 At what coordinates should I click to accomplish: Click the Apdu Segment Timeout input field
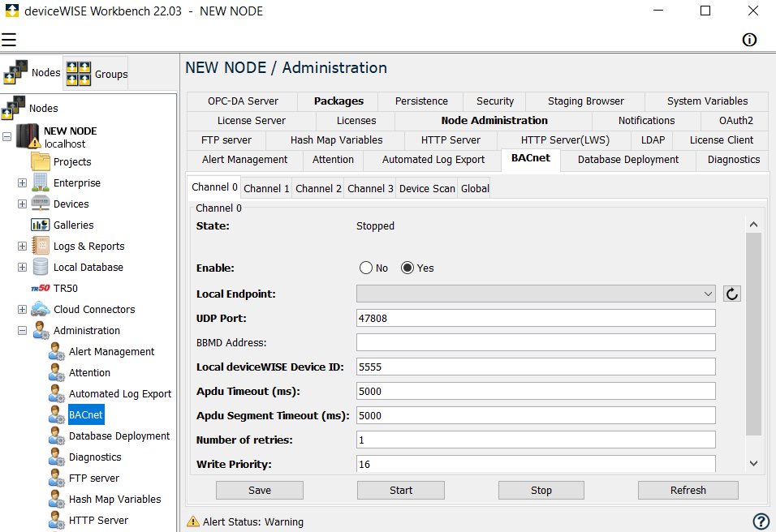point(536,415)
